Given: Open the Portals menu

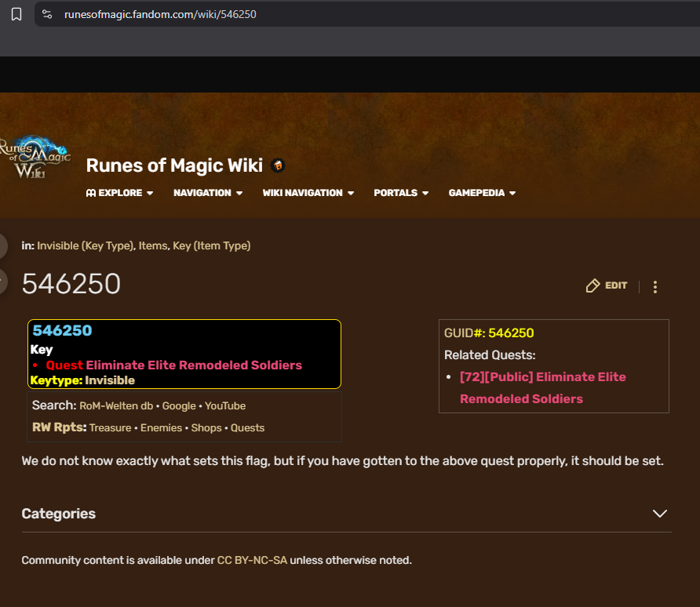Looking at the screenshot, I should point(401,193).
